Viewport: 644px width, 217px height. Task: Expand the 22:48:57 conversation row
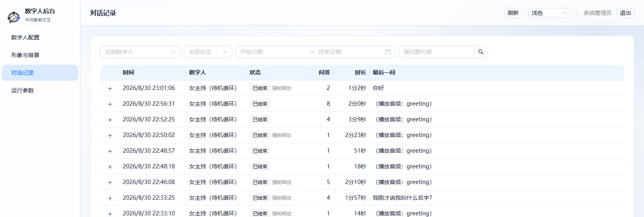pos(110,151)
